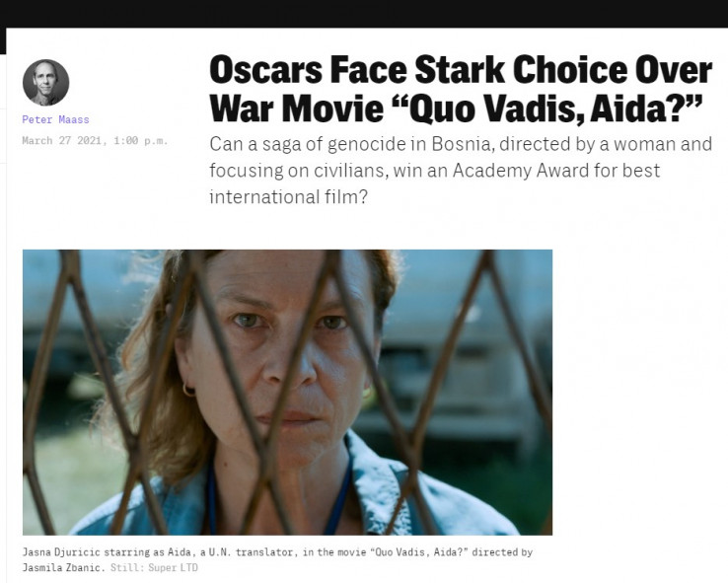Open the Peter Maass author link

(55, 119)
